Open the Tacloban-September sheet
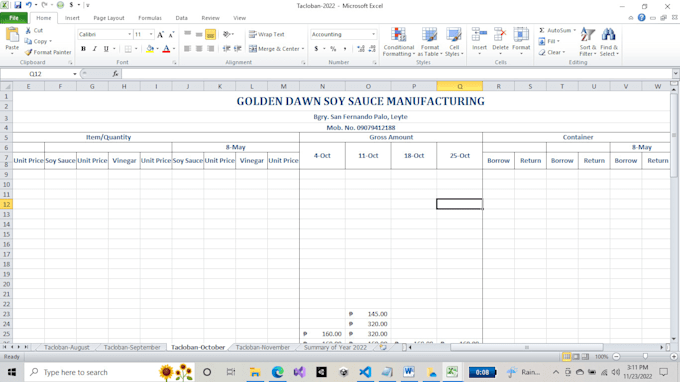The height and width of the screenshot is (382, 680). click(132, 347)
